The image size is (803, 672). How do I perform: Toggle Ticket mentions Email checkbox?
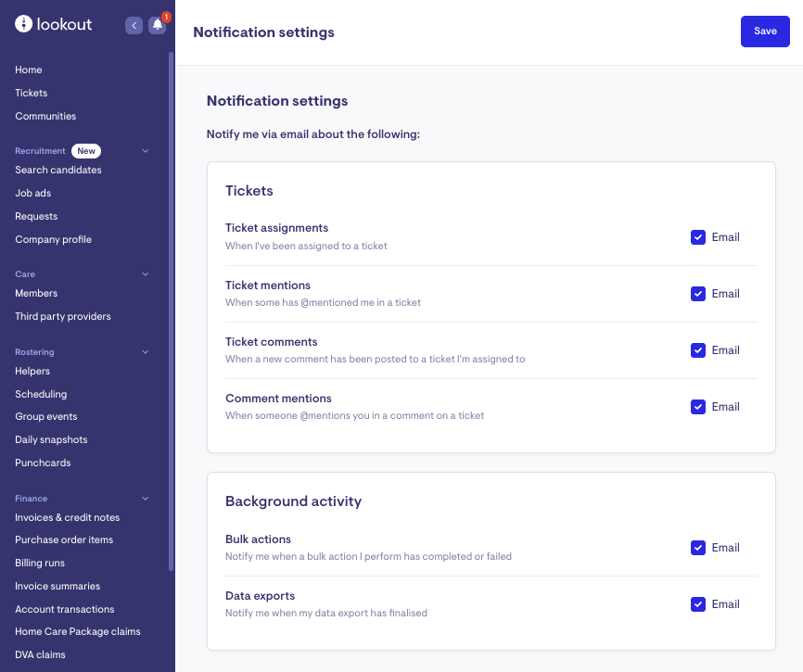698,294
